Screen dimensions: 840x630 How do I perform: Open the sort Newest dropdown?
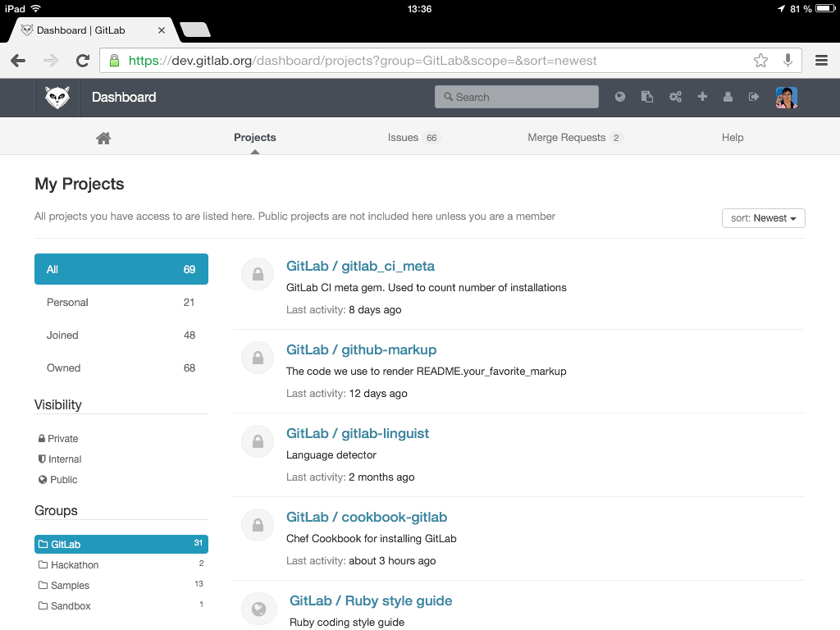(763, 217)
